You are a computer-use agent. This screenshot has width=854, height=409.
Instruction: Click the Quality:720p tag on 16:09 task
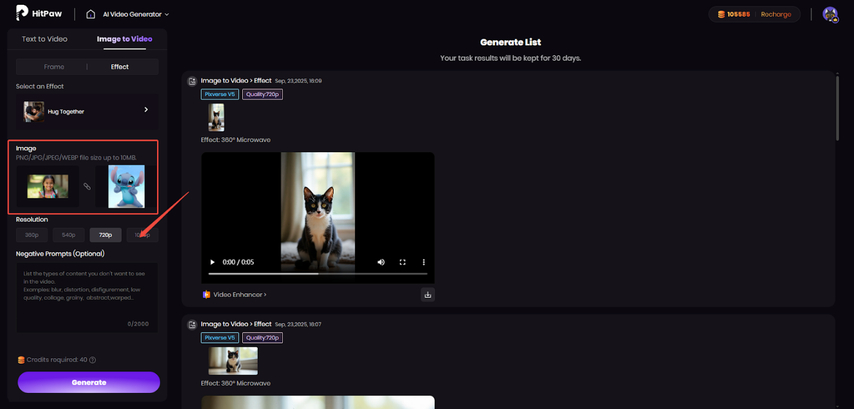point(263,94)
